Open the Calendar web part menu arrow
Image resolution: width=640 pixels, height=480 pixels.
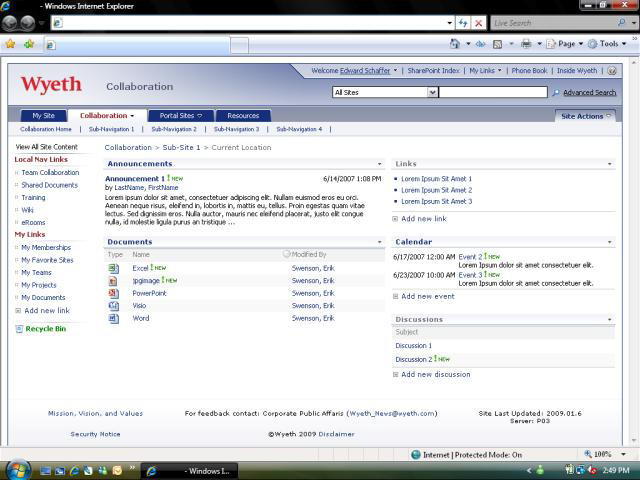(x=610, y=242)
